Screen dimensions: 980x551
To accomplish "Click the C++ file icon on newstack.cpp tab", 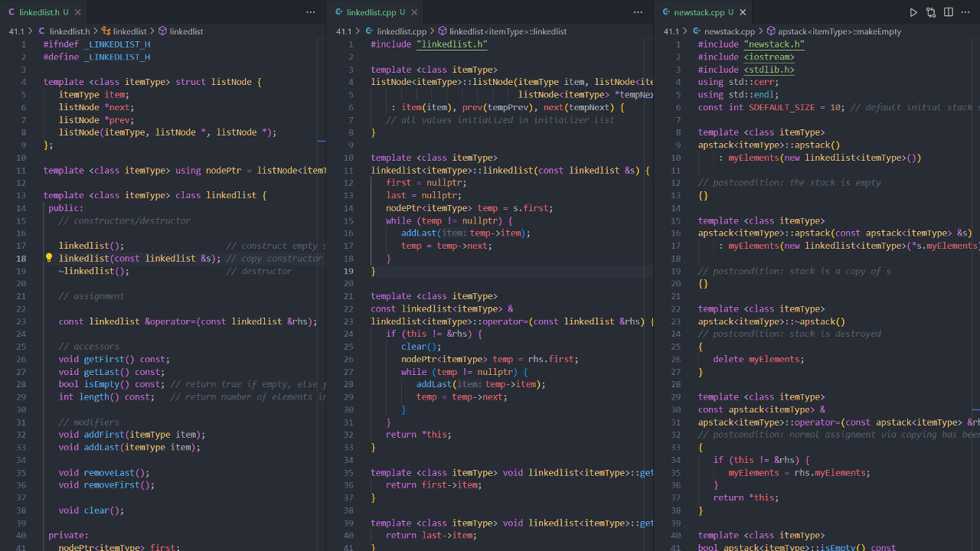I will pos(666,12).
